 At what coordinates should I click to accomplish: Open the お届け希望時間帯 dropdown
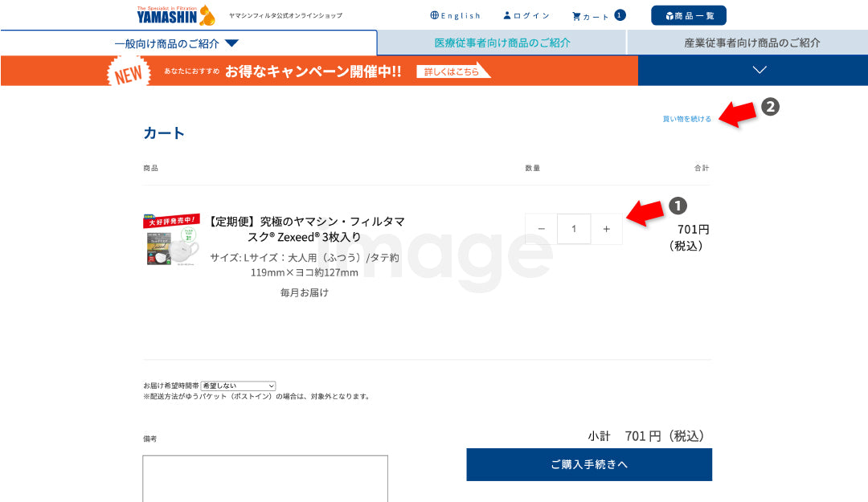click(238, 386)
